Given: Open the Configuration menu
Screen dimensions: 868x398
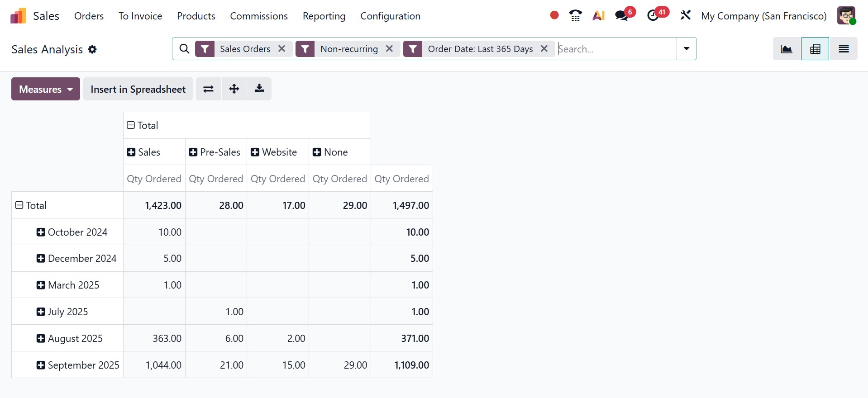Looking at the screenshot, I should tap(390, 16).
